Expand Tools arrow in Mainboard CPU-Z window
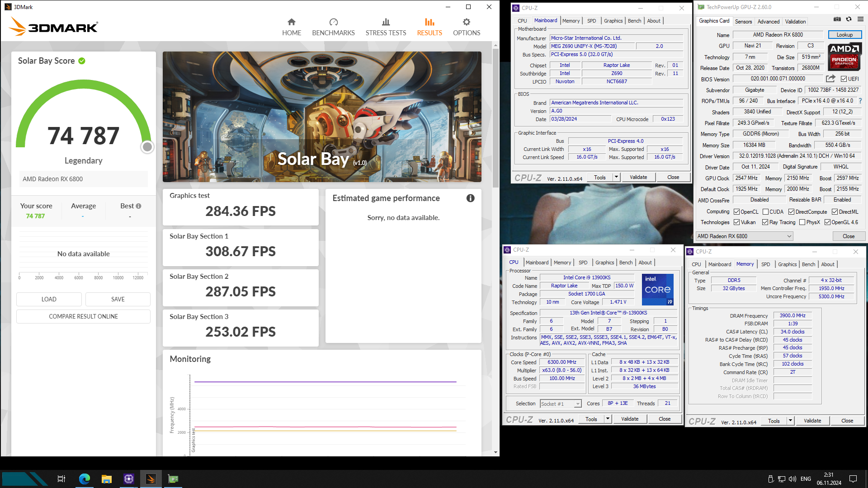Screen dimensions: 868x488 click(616, 178)
